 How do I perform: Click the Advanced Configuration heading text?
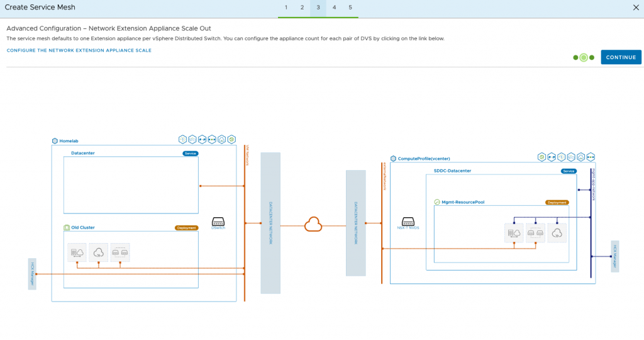point(108,28)
